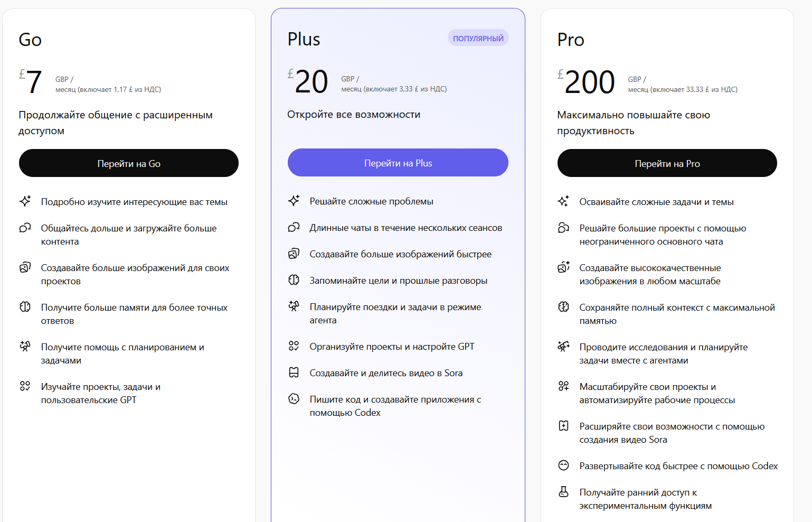Click agent icon next to 'Планируйте поездки и задачи'
Image resolution: width=812 pixels, height=522 pixels.
[x=294, y=306]
